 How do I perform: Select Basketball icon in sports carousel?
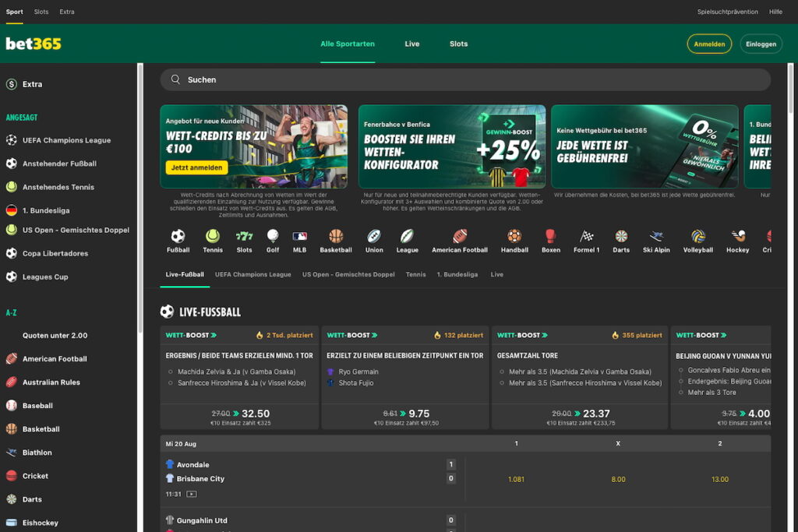point(336,236)
